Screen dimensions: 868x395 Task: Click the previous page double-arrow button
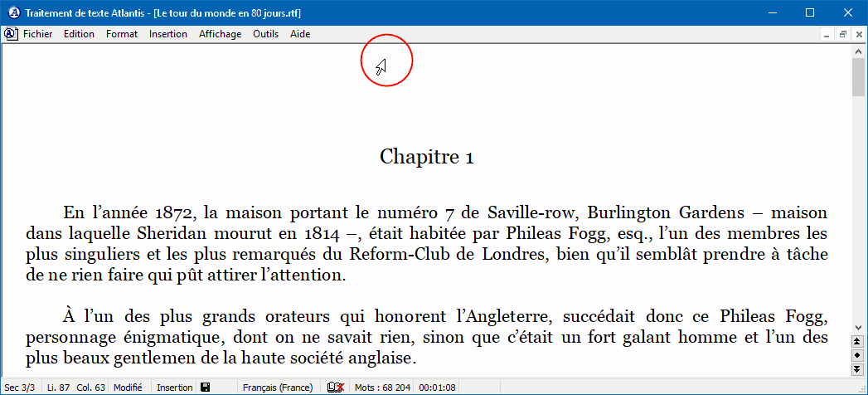click(x=858, y=342)
